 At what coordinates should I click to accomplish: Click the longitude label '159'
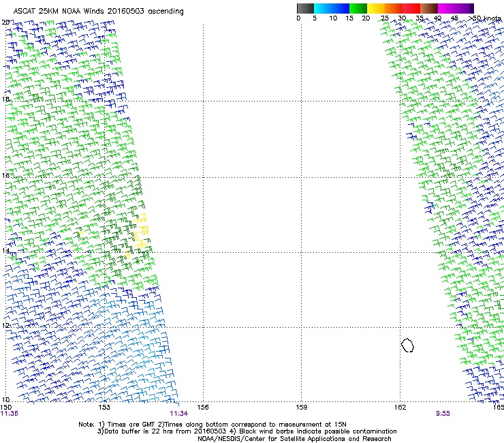pos(301,408)
